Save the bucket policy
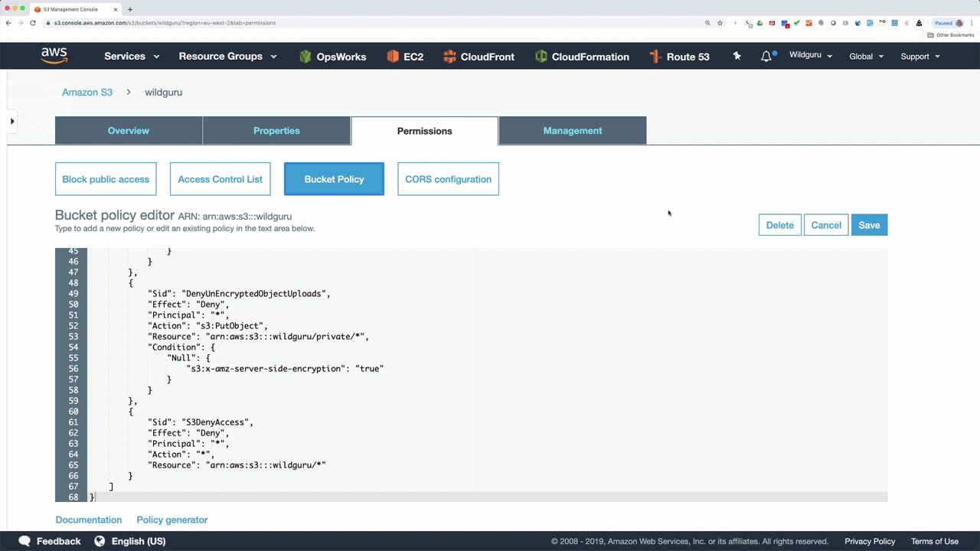 point(869,225)
